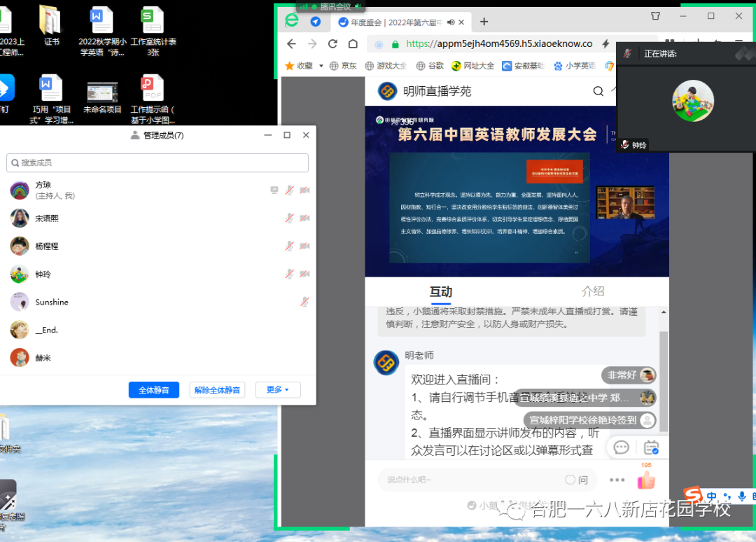Screen dimensions: 756x542
Task: Click the 360 browser logo
Action: point(292,21)
